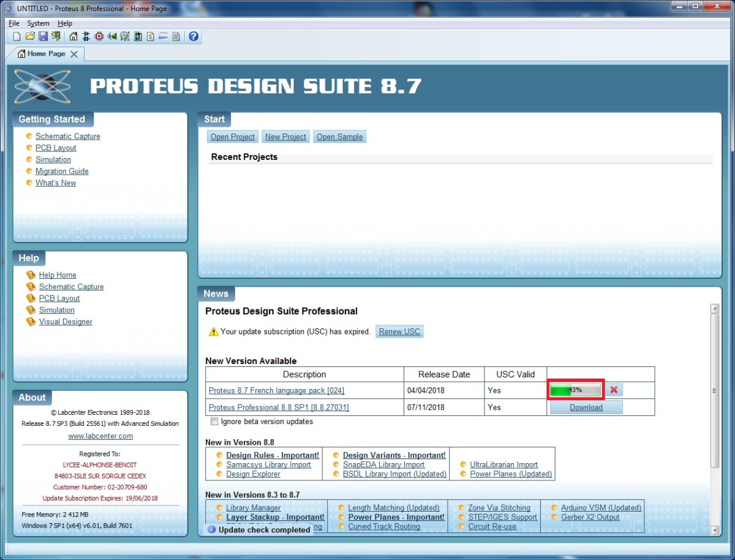Close the Home Page tab
The height and width of the screenshot is (560, 735).
pyautogui.click(x=74, y=54)
